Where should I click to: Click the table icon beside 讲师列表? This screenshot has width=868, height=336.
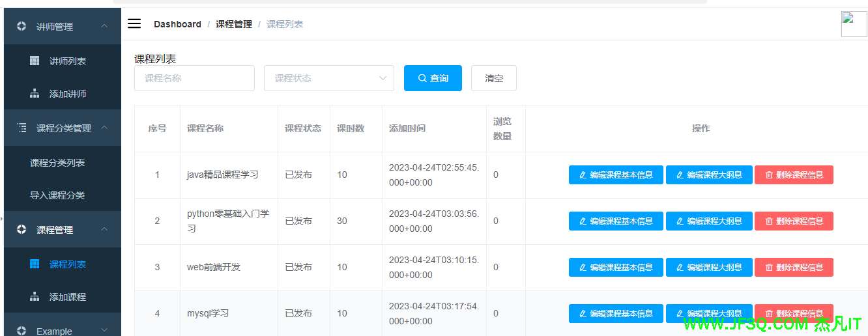pyautogui.click(x=35, y=61)
